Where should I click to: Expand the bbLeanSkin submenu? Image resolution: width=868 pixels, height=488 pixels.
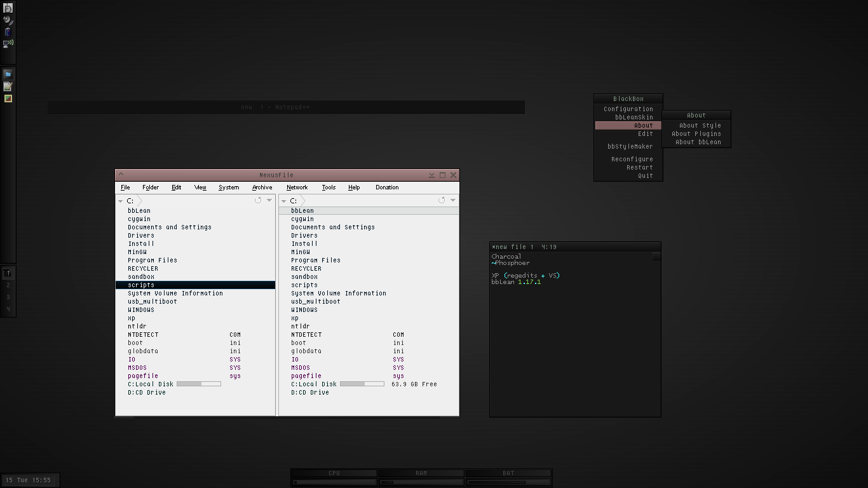[x=628, y=118]
